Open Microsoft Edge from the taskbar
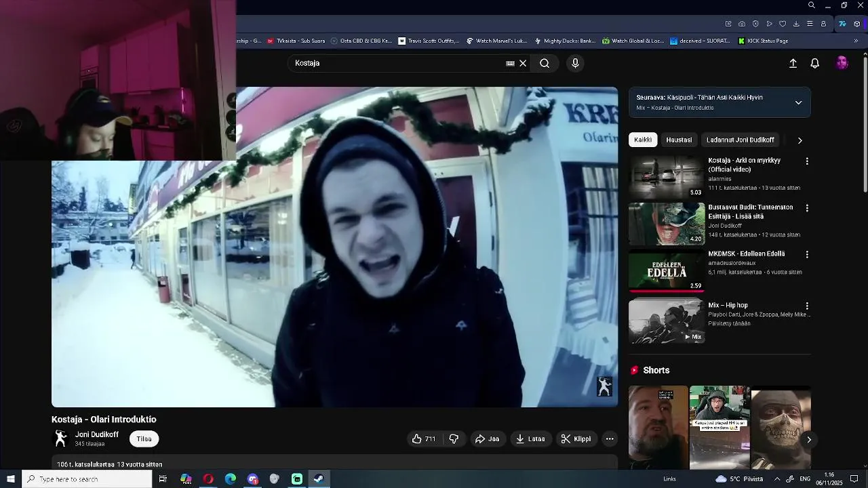The height and width of the screenshot is (488, 868). tap(231, 479)
